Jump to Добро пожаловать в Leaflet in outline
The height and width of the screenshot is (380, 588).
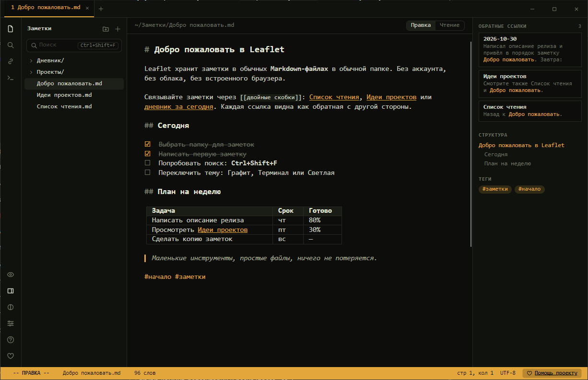point(521,145)
